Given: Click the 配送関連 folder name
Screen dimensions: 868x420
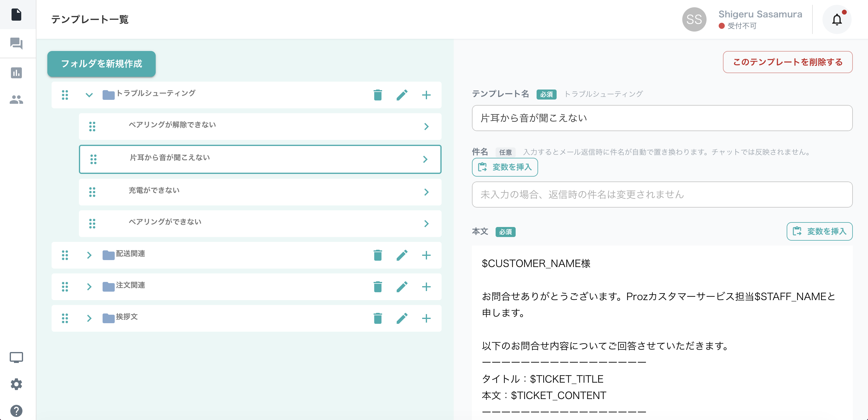Looking at the screenshot, I should (131, 254).
